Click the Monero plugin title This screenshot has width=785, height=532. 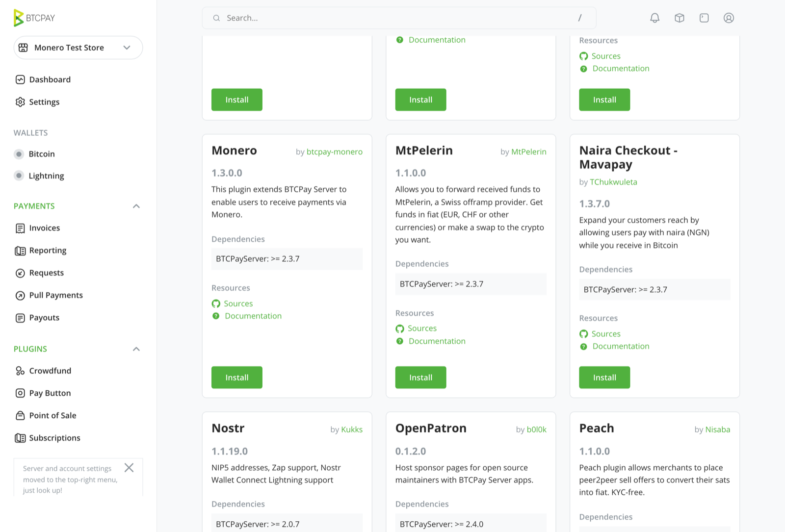point(234,151)
